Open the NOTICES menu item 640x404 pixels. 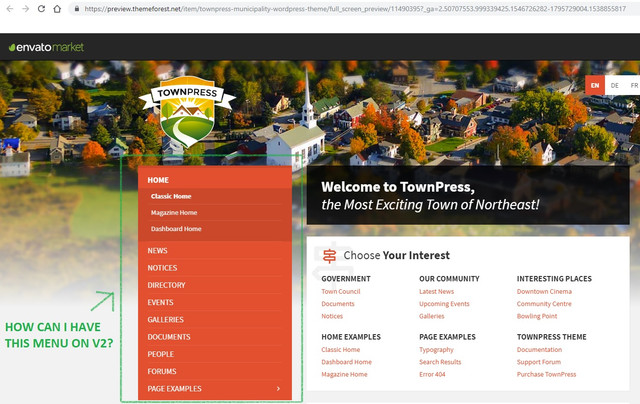coord(162,268)
